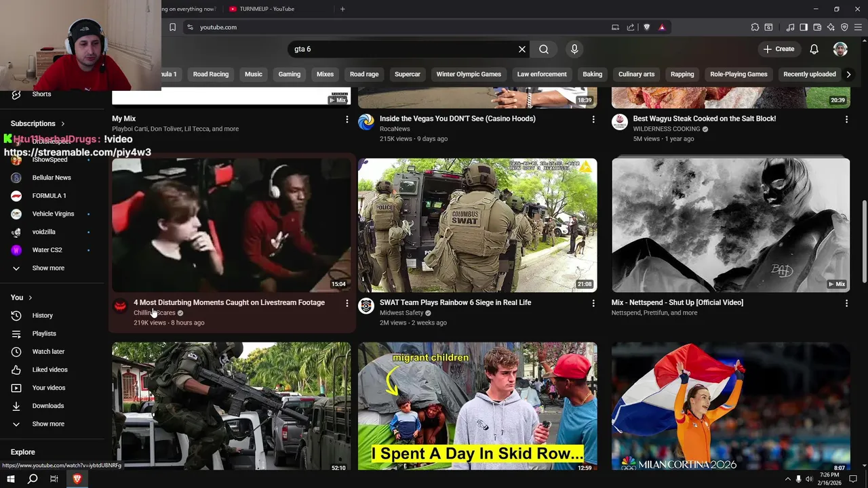
Task: Select the Law enforcement chip
Action: (542, 74)
